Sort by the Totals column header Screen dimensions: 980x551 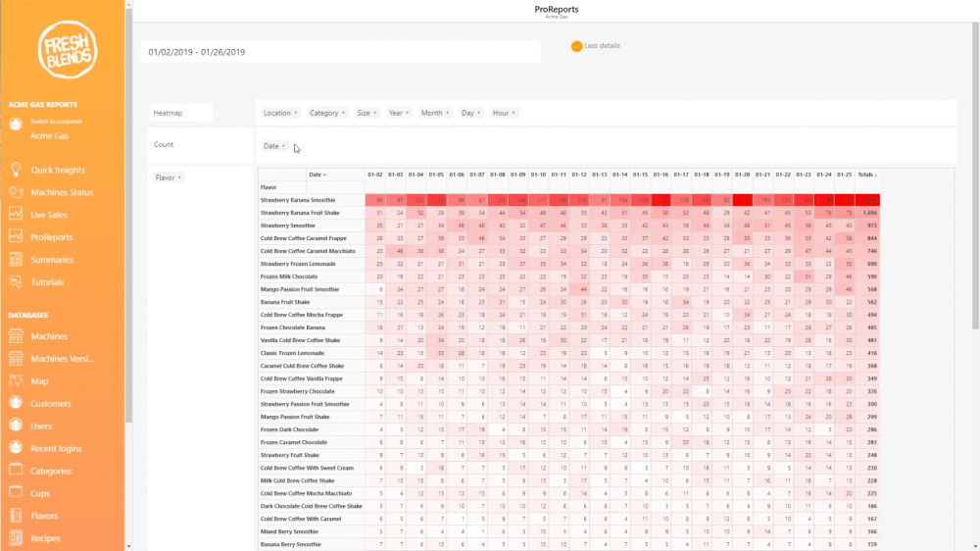point(866,175)
